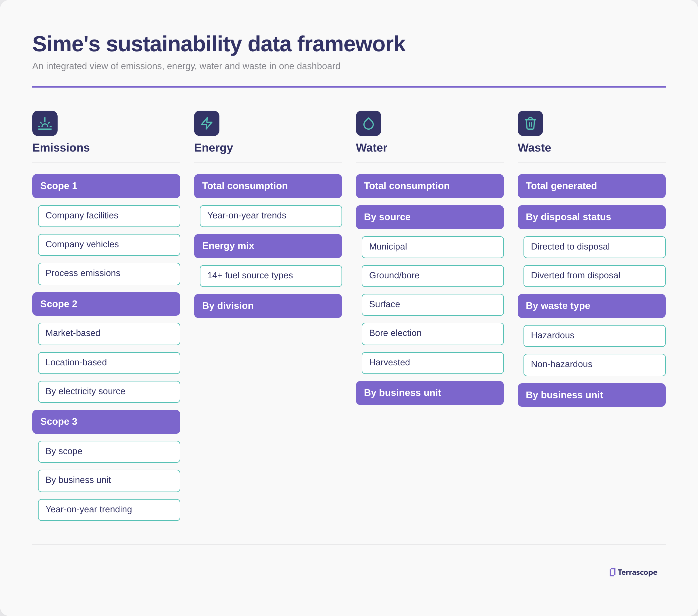Click the integrated view subtitle text
The image size is (698, 616).
(186, 66)
